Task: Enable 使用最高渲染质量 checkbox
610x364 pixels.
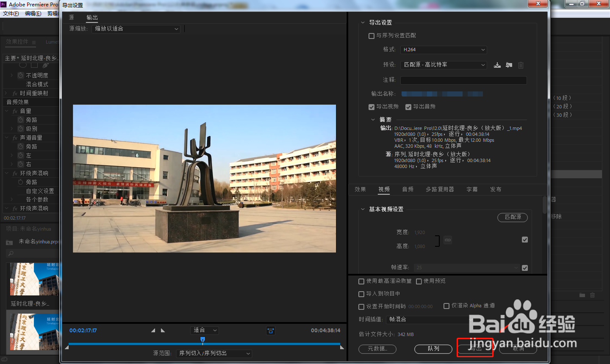Action: pyautogui.click(x=361, y=281)
